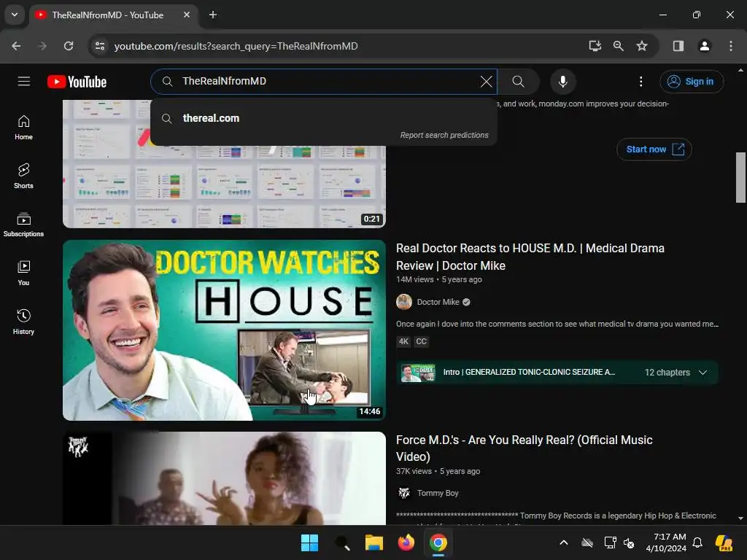
Task: Open Home in the sidebar
Action: coord(23,127)
